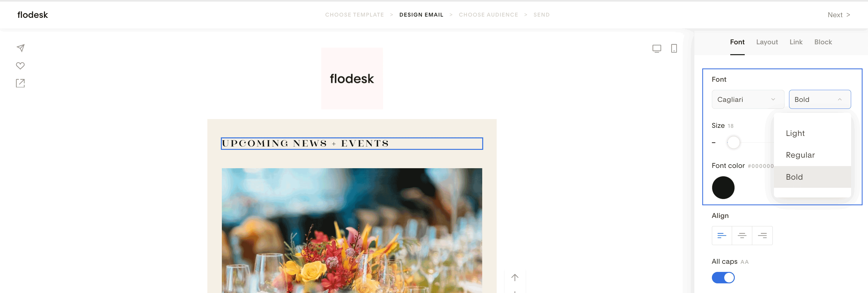Click the send test paper-plane icon
Viewport: 868px width, 293px height.
point(20,48)
